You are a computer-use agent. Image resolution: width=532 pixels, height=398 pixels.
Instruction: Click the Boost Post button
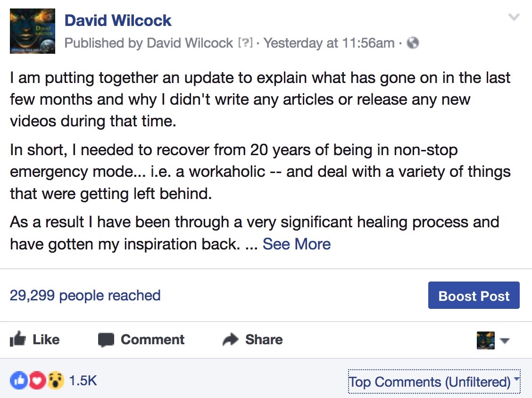pos(474,295)
